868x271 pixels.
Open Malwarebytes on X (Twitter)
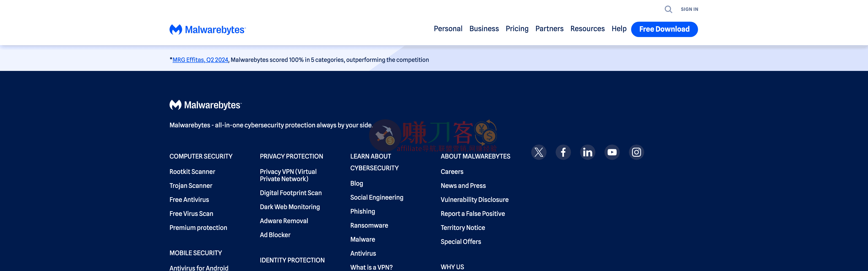point(539,152)
